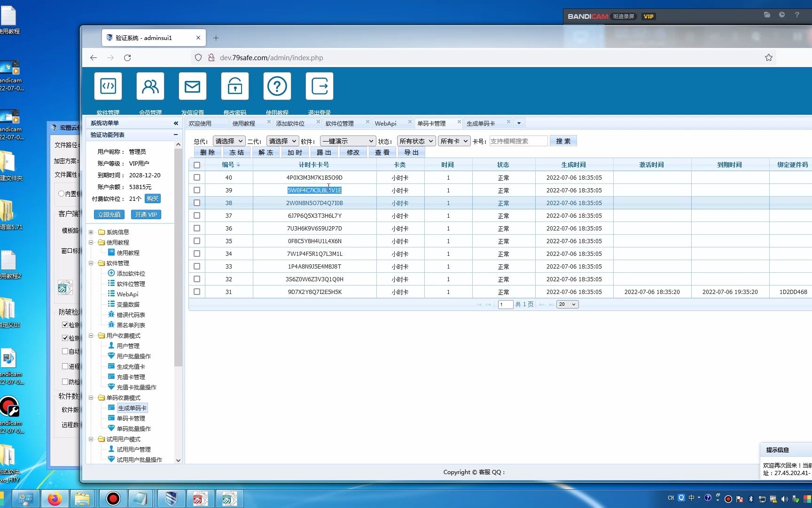
Task: Open a new browser tab
Action: 216,38
